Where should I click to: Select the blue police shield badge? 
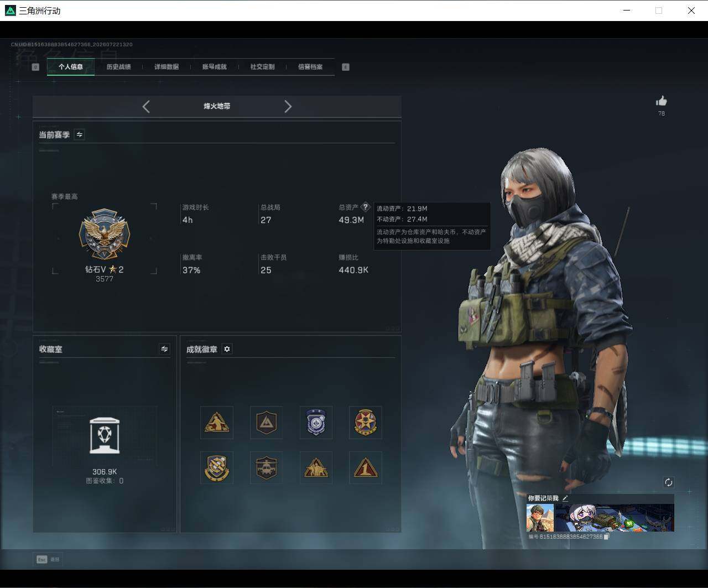pyautogui.click(x=316, y=422)
